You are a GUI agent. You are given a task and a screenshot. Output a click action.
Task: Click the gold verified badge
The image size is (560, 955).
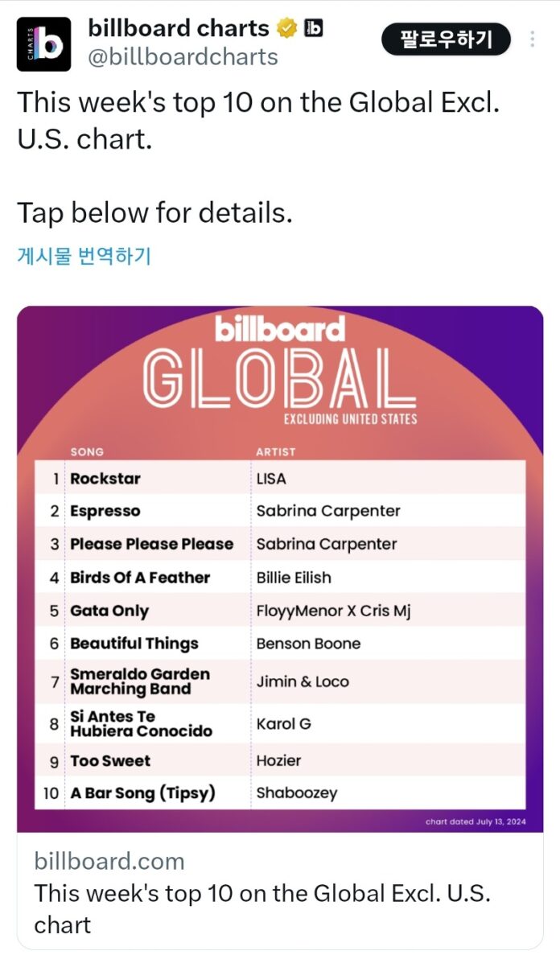click(x=287, y=29)
